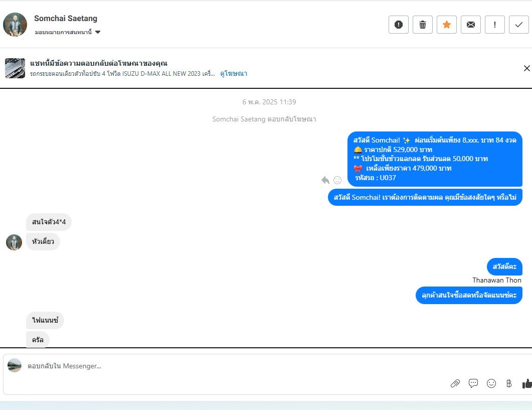Screen dimensions: 532x410
Task: Open Somchai Saetang profile picture in header
Action: pos(15,25)
